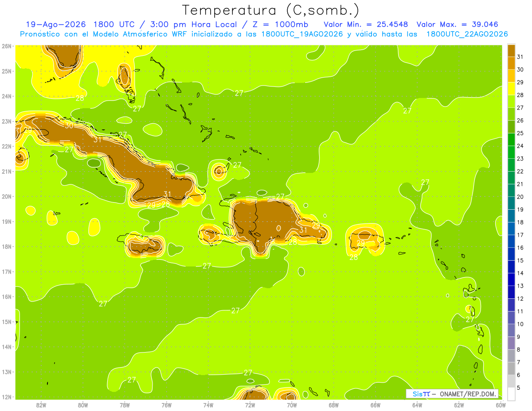Click the '78W' longitude axis label
Viewport: 532px width, 411px height.
(125, 405)
